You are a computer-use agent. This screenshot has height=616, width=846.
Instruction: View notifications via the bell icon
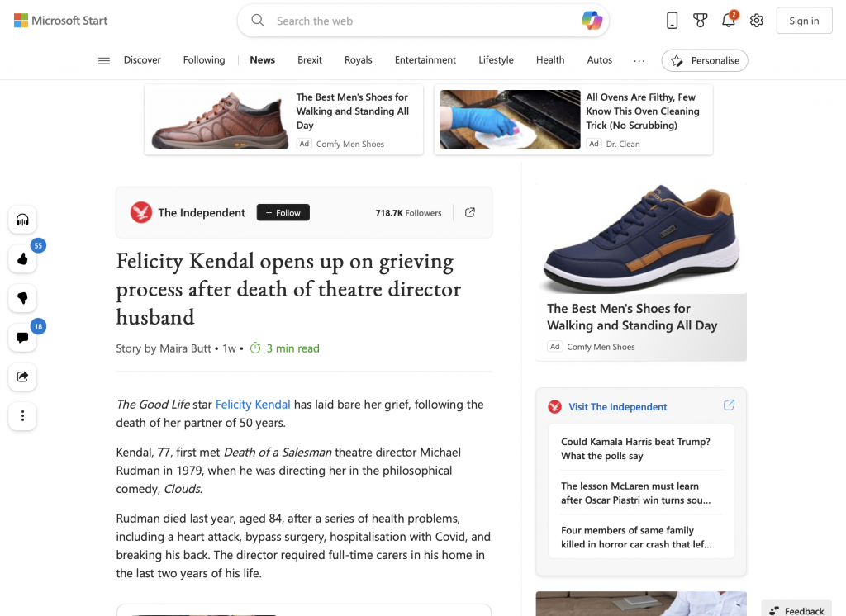tap(728, 21)
